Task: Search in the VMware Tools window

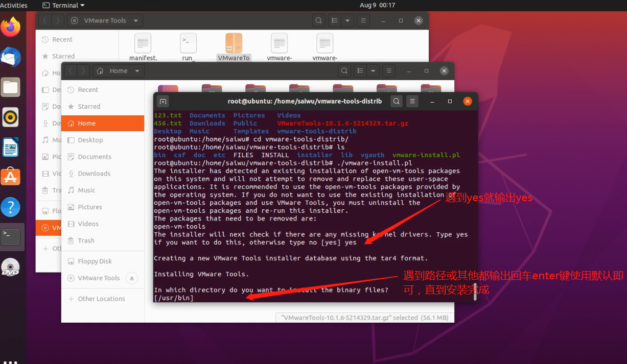Action: (319, 20)
